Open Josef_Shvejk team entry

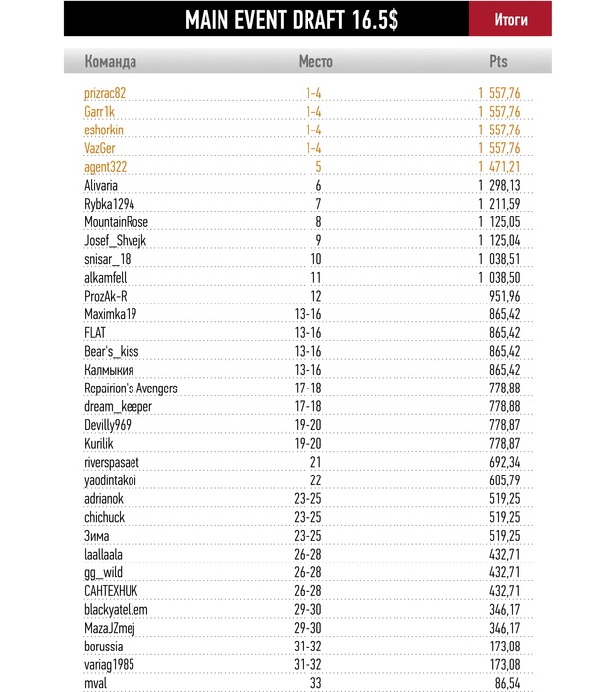click(116, 240)
